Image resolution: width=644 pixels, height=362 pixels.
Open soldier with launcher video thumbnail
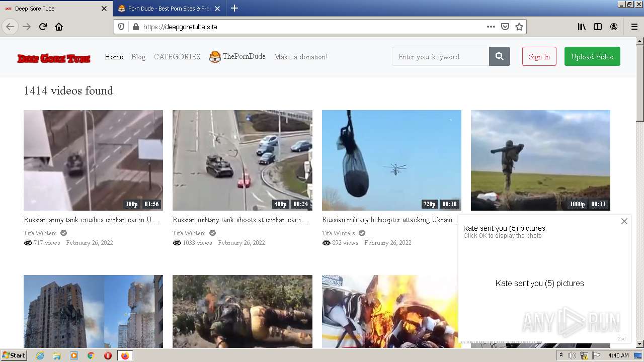(x=540, y=160)
